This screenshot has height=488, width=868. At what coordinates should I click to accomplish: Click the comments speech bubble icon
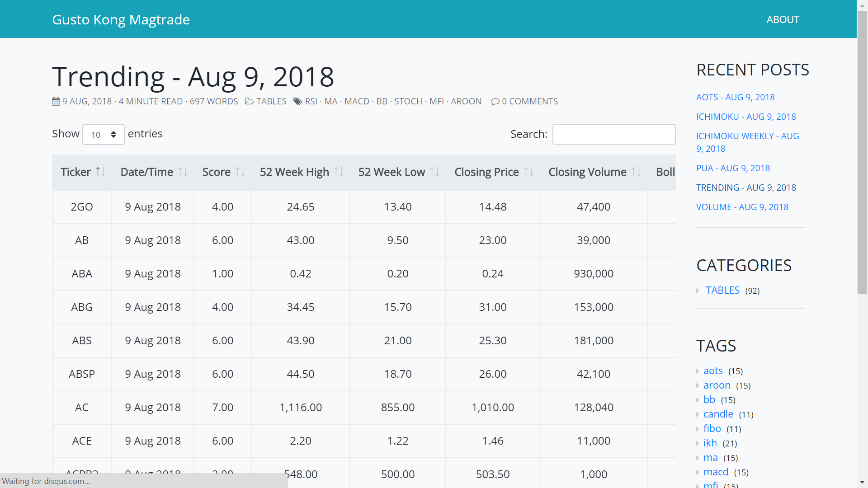pos(495,102)
